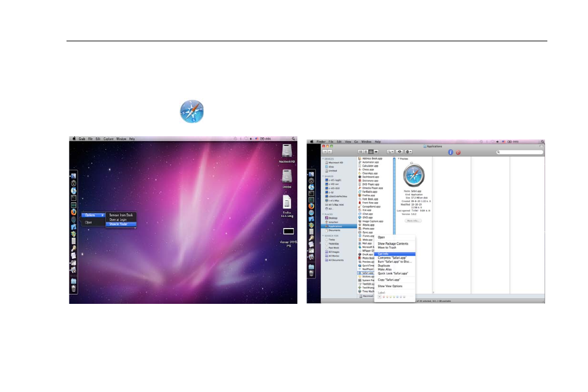588x392 pixels.
Task: Choose Remove from Dock in the dock submenu
Action: coord(121,215)
